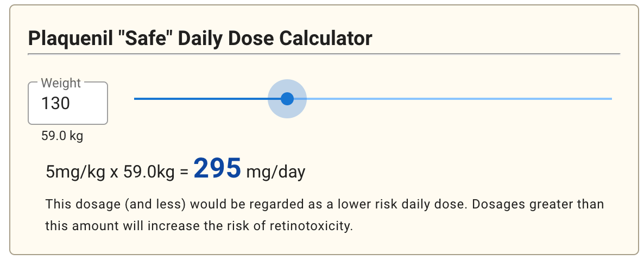Click the "mg/day" unit text

point(276,173)
